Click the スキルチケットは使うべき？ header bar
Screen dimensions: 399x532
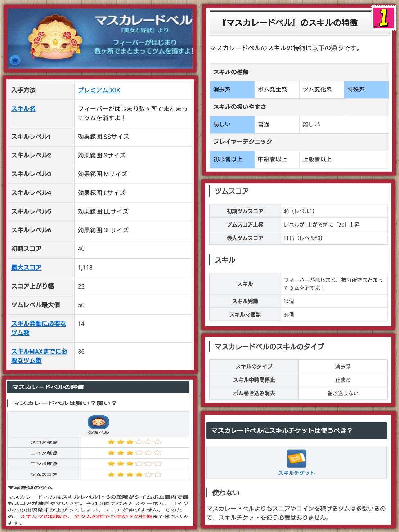click(x=296, y=430)
